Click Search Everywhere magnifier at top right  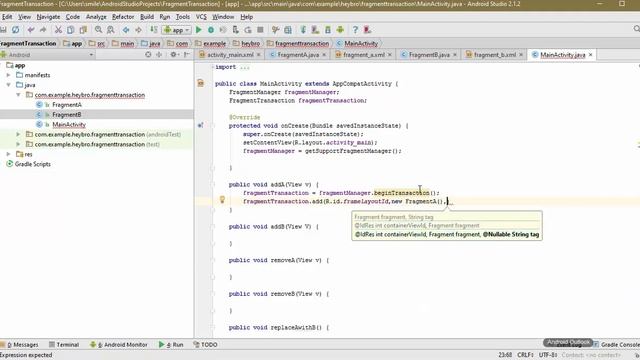(636, 29)
